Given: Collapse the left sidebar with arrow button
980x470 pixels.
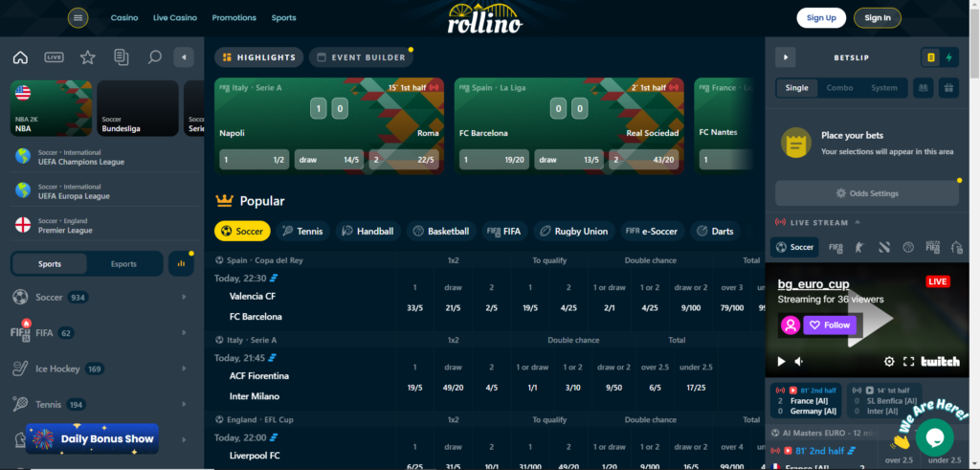Looking at the screenshot, I should click(x=184, y=57).
